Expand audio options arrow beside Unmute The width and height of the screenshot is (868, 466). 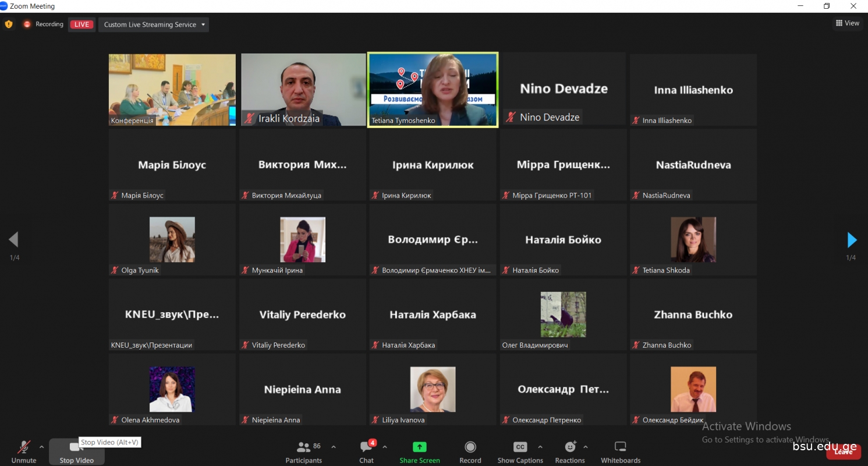coord(41,447)
